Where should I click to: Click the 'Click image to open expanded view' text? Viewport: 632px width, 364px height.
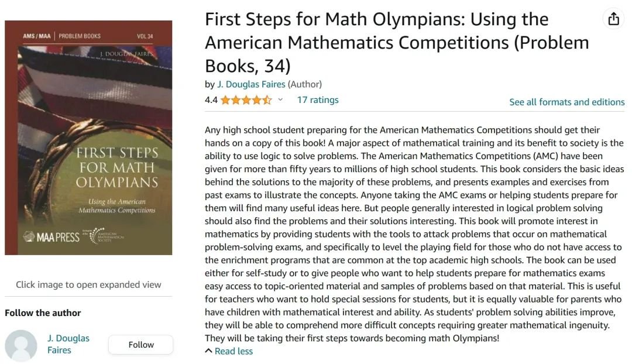point(88,284)
